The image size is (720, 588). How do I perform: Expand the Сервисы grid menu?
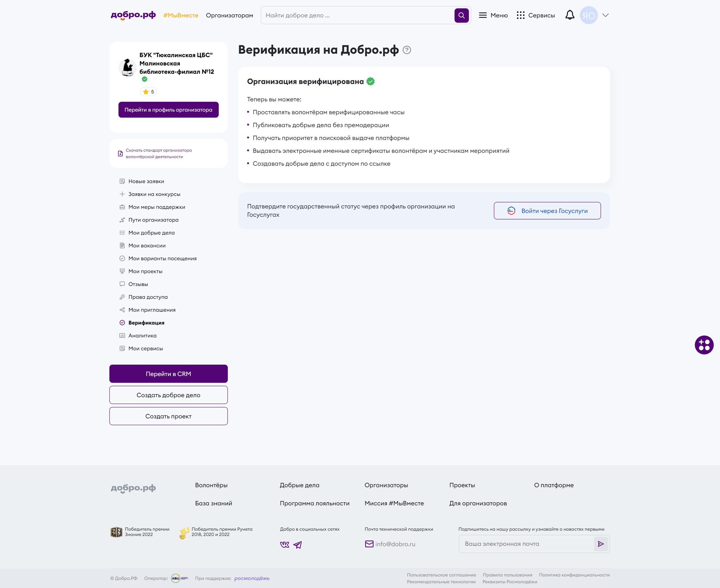(535, 15)
